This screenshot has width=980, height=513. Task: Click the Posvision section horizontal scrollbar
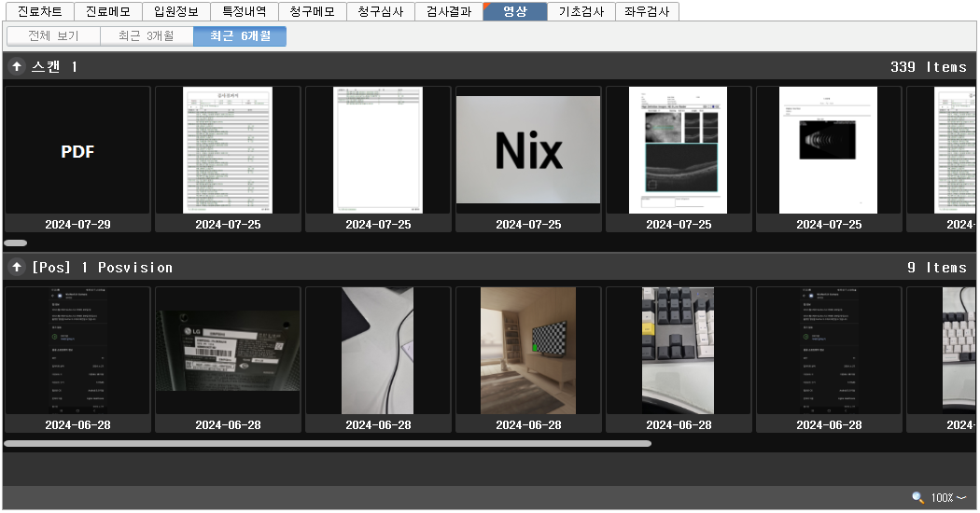(x=327, y=443)
